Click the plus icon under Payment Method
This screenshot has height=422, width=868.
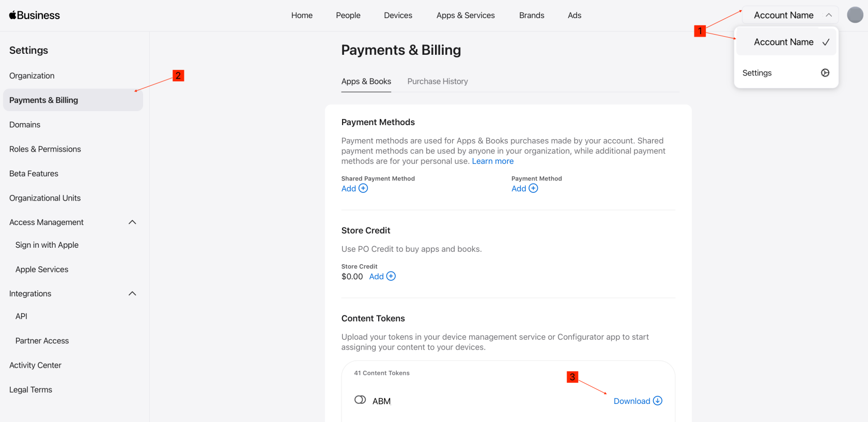click(x=533, y=188)
